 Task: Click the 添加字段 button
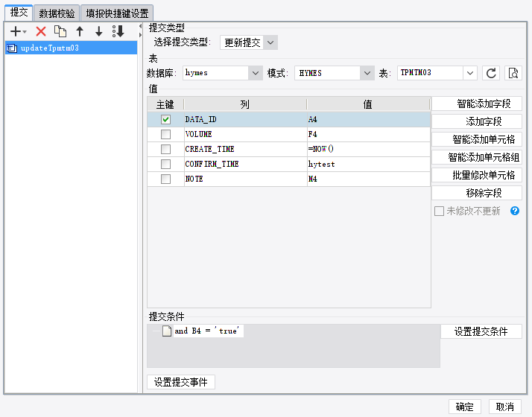[477, 121]
